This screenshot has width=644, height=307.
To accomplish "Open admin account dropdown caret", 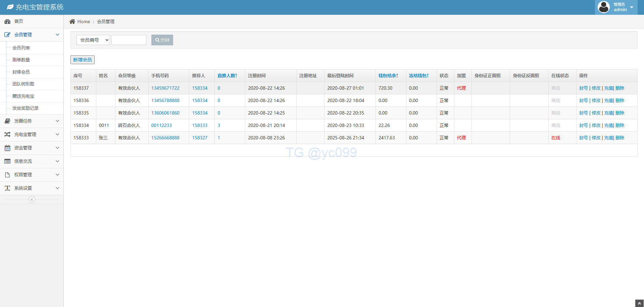I will click(x=632, y=7).
